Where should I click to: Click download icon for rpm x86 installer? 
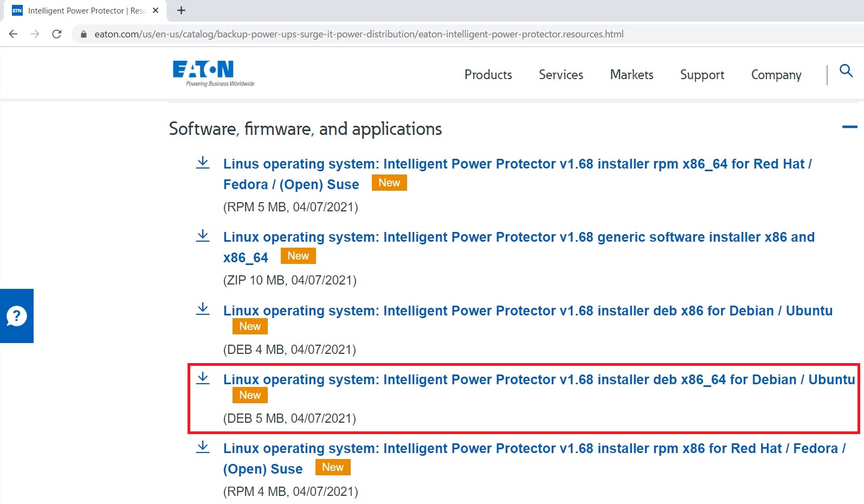pyautogui.click(x=203, y=447)
